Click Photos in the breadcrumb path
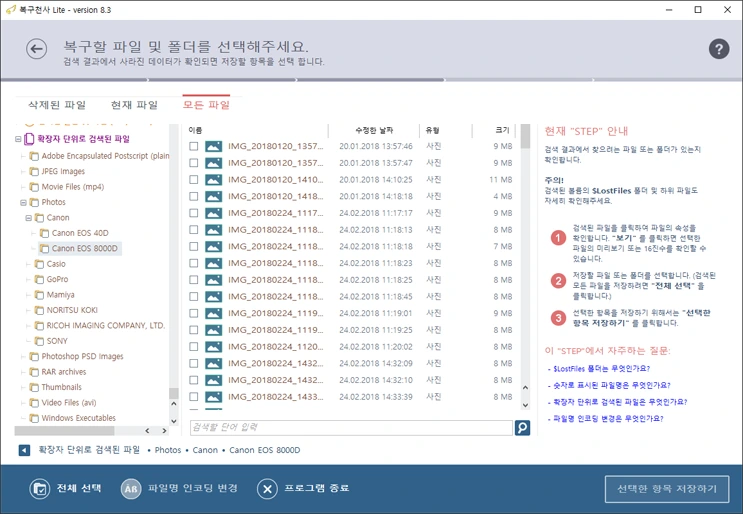 point(168,450)
